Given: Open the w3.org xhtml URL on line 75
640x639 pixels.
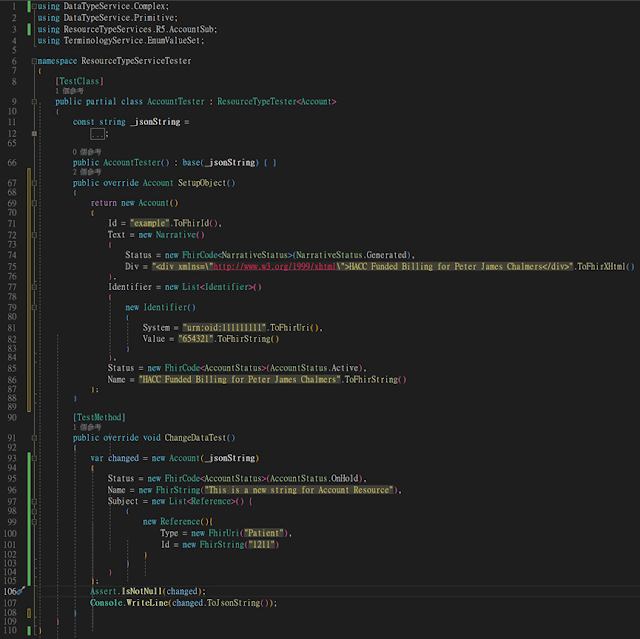Looking at the screenshot, I should pyautogui.click(x=274, y=266).
